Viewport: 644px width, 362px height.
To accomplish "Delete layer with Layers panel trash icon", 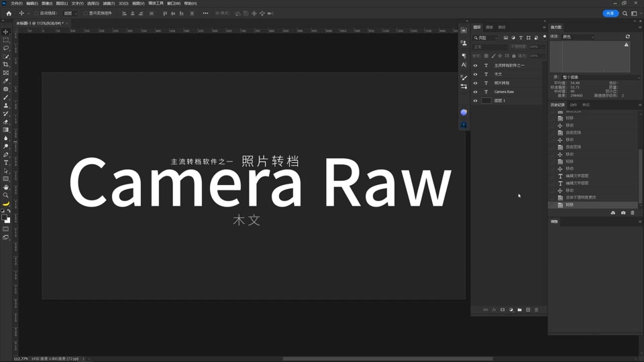I will tap(537, 310).
